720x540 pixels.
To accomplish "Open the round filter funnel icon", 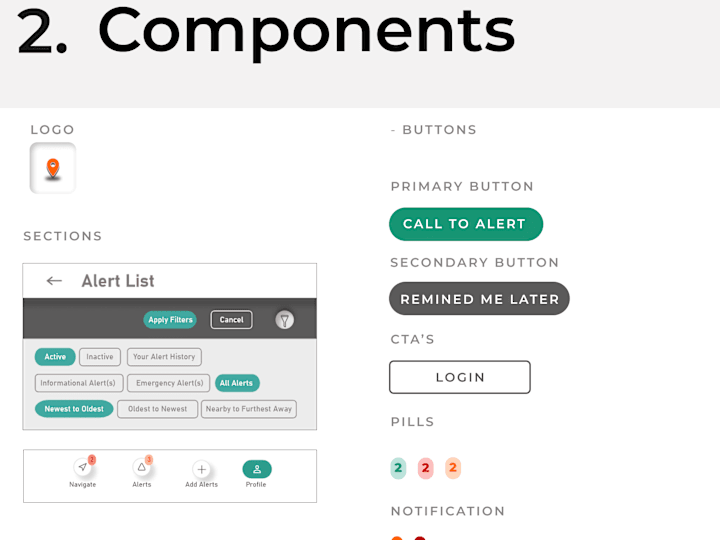I will point(284,320).
